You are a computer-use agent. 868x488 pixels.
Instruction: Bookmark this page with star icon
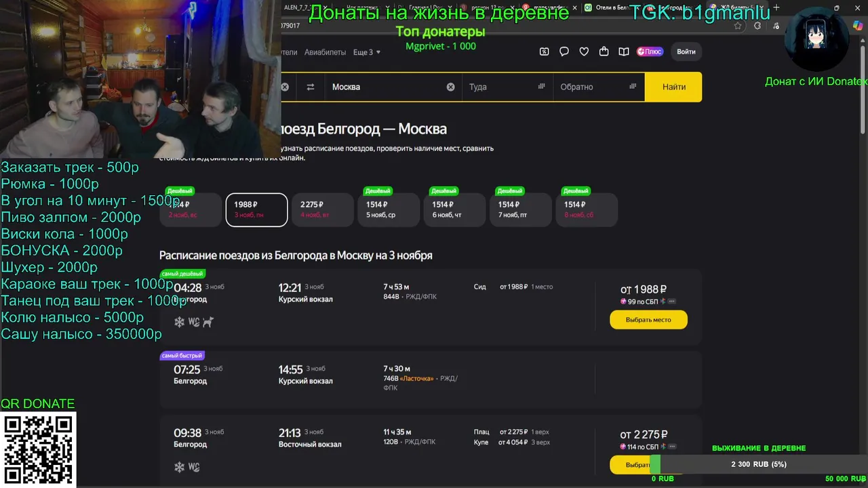point(738,26)
